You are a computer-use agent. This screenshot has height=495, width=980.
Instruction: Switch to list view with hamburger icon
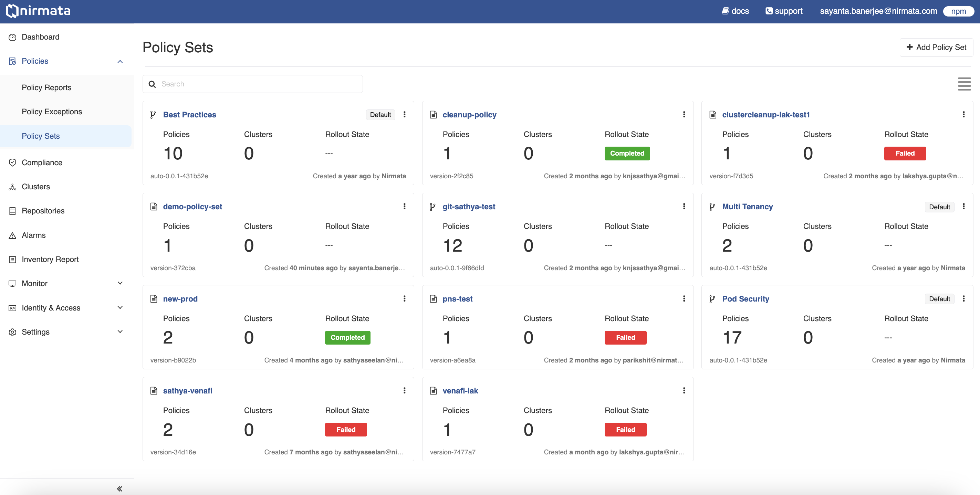965,84
